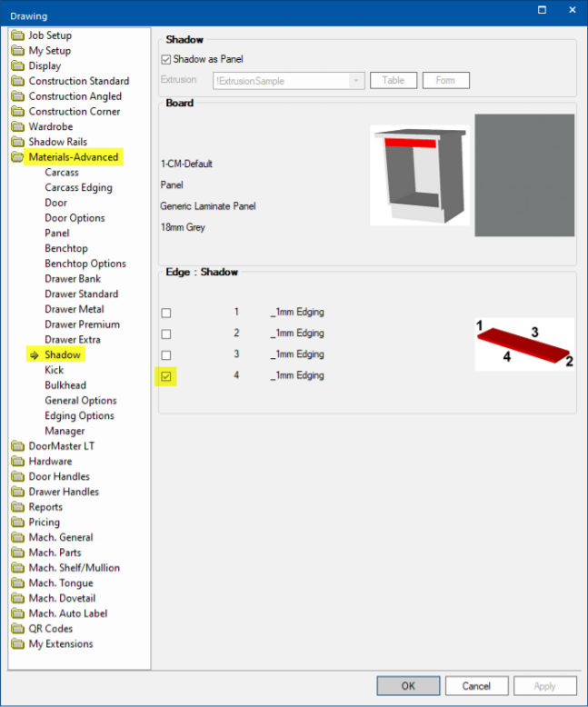Enable edging on shadow edge 2
Image resolution: width=588 pixels, height=707 pixels.
pos(166,334)
